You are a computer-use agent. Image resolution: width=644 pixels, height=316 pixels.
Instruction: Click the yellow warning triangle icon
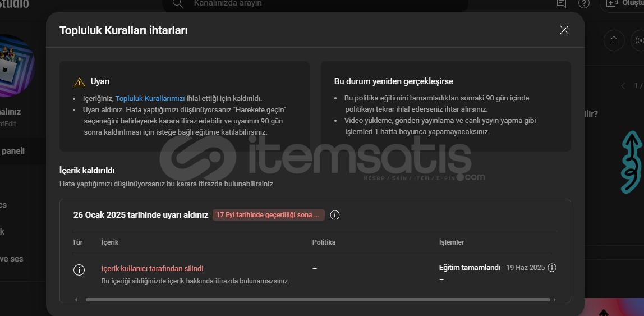click(79, 82)
